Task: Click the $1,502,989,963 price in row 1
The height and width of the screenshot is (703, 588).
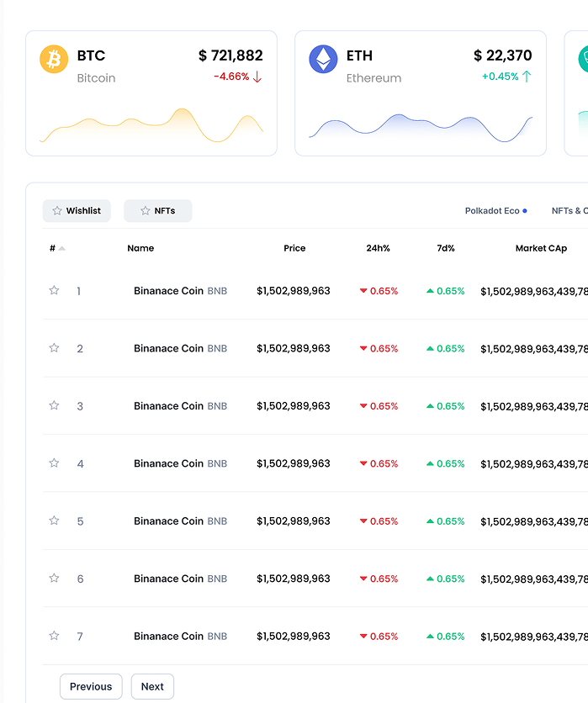Action: pyautogui.click(x=294, y=291)
